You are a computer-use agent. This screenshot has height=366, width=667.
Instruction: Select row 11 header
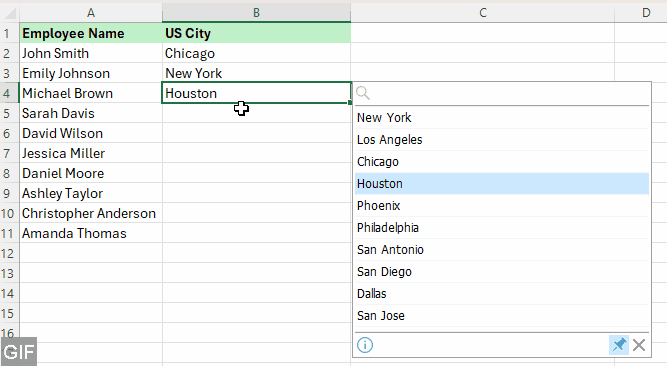point(9,233)
